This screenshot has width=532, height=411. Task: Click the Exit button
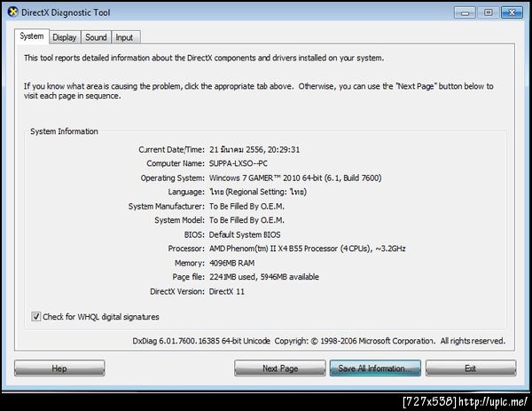coord(471,368)
